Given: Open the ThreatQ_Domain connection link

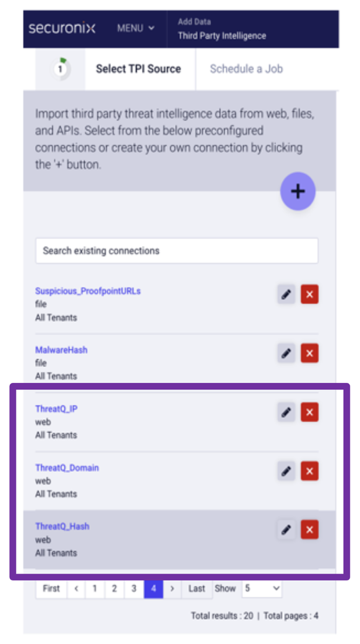Looking at the screenshot, I should (x=67, y=467).
